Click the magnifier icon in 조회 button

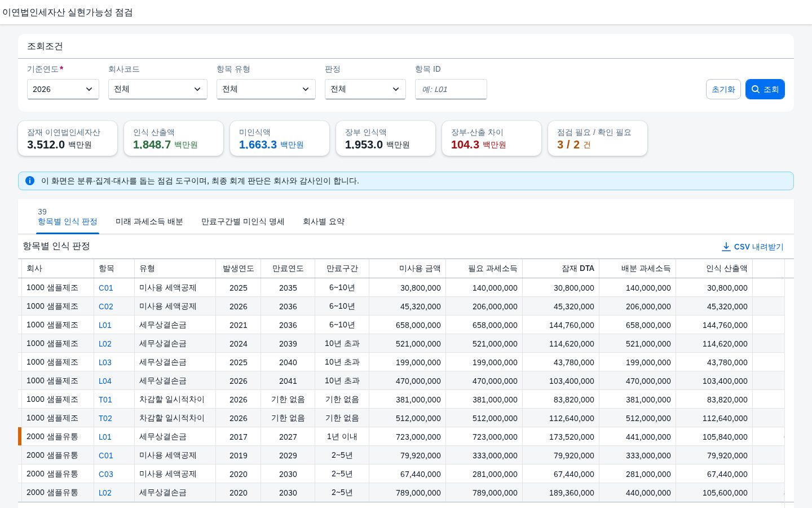756,89
